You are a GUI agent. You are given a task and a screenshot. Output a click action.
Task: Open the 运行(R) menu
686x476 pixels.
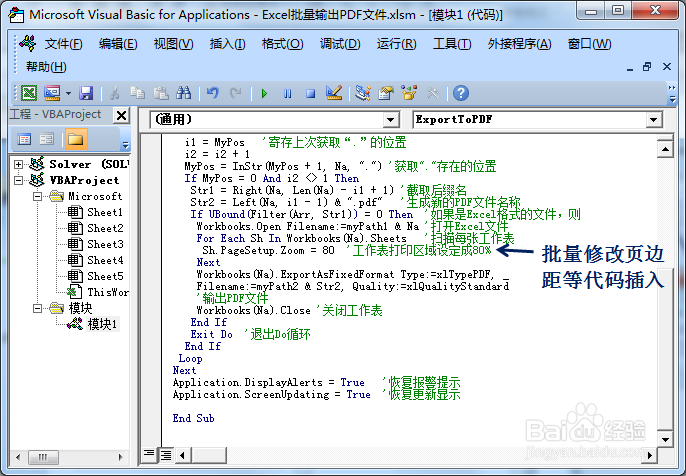(x=396, y=44)
